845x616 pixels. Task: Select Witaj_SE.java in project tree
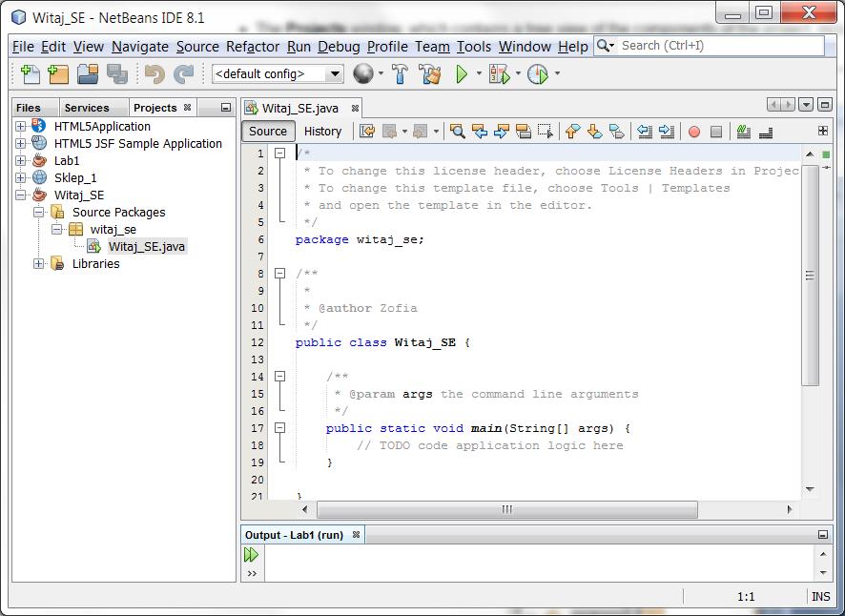coord(147,246)
